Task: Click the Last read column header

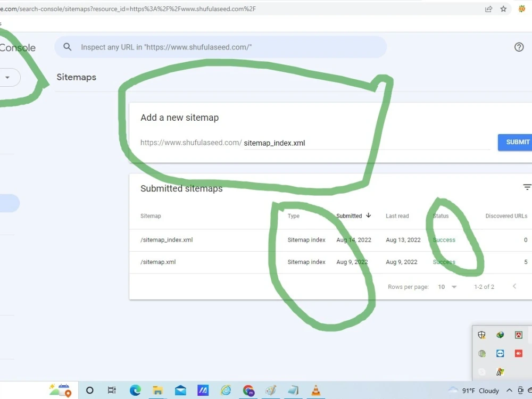Action: point(397,216)
